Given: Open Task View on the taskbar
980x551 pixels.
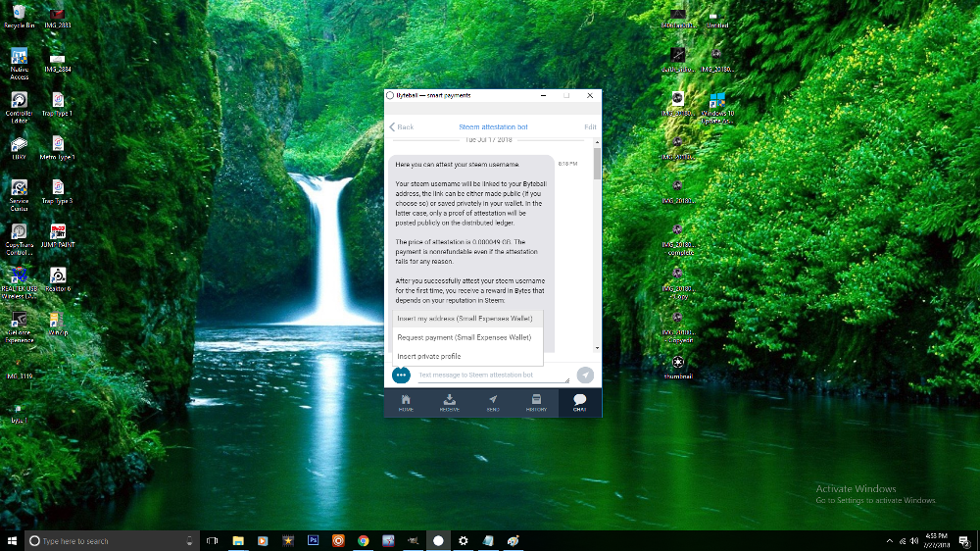Looking at the screenshot, I should [x=213, y=540].
